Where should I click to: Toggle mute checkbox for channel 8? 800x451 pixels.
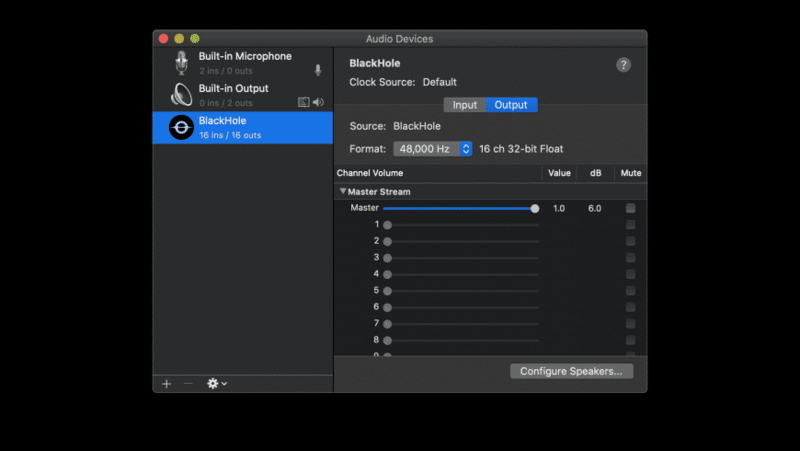pyautogui.click(x=631, y=340)
